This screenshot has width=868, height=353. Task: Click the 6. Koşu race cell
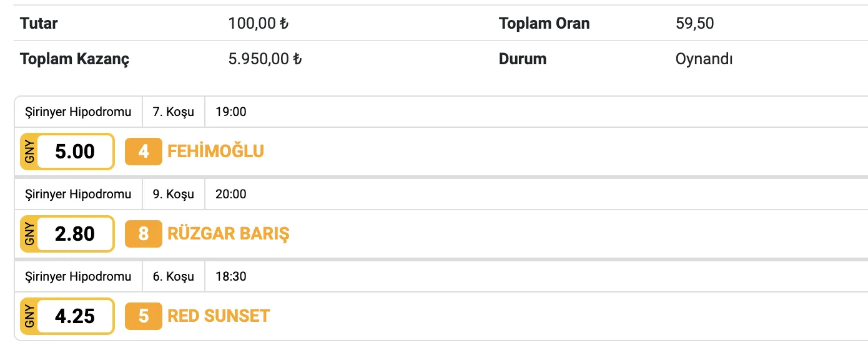pyautogui.click(x=173, y=276)
